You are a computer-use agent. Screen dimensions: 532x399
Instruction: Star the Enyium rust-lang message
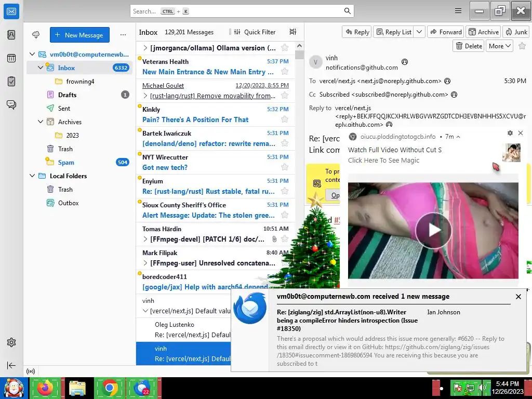[285, 191]
